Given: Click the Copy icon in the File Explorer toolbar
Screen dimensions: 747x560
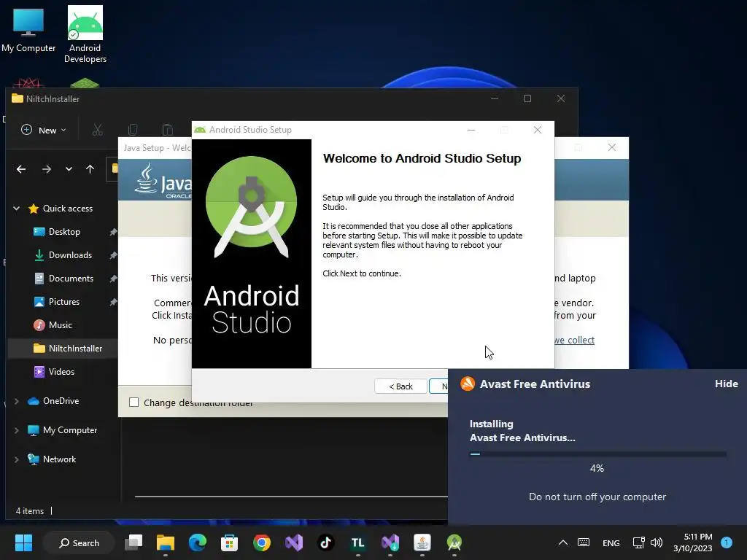Looking at the screenshot, I should pyautogui.click(x=133, y=130).
